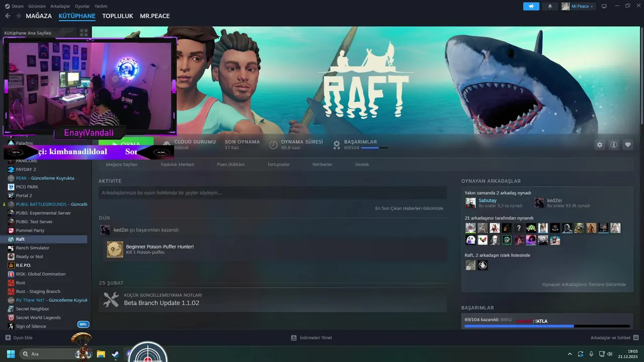Screen dimensions: 644x362
Task: Select RISK: Global Domination in library
Action: (x=41, y=274)
